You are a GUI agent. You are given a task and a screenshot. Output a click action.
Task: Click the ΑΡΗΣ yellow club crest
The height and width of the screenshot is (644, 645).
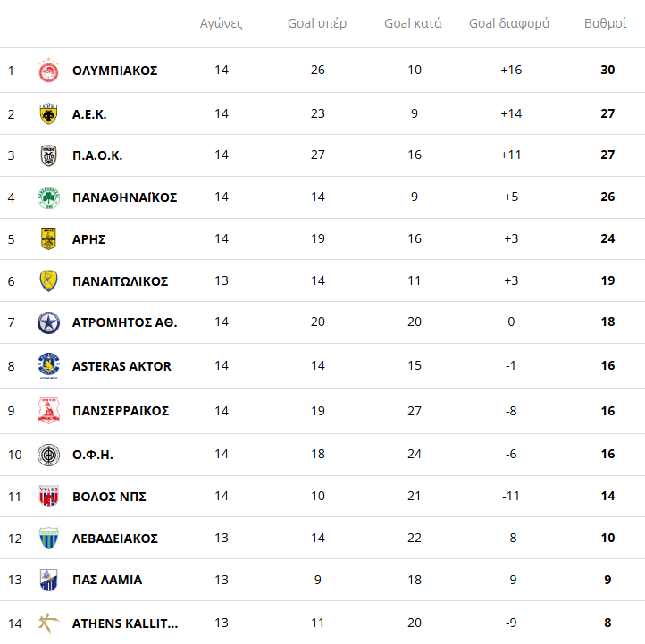pos(48,239)
